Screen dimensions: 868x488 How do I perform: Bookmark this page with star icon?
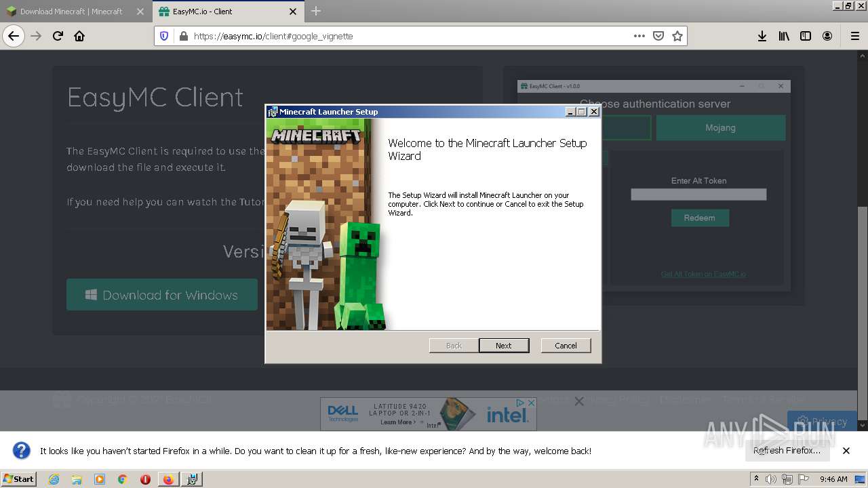coord(677,36)
